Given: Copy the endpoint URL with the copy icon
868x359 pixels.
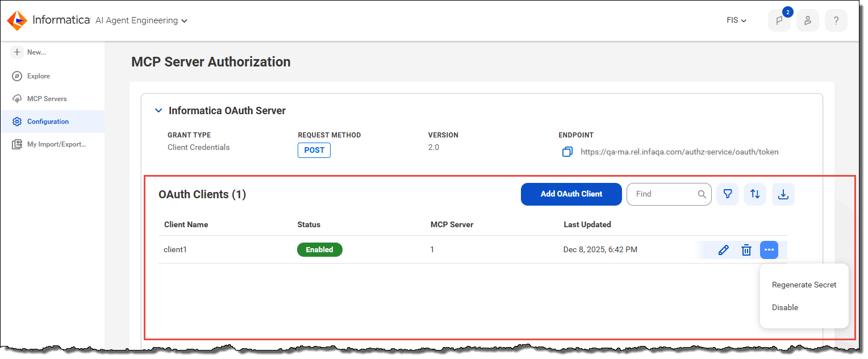Looking at the screenshot, I should (x=567, y=152).
